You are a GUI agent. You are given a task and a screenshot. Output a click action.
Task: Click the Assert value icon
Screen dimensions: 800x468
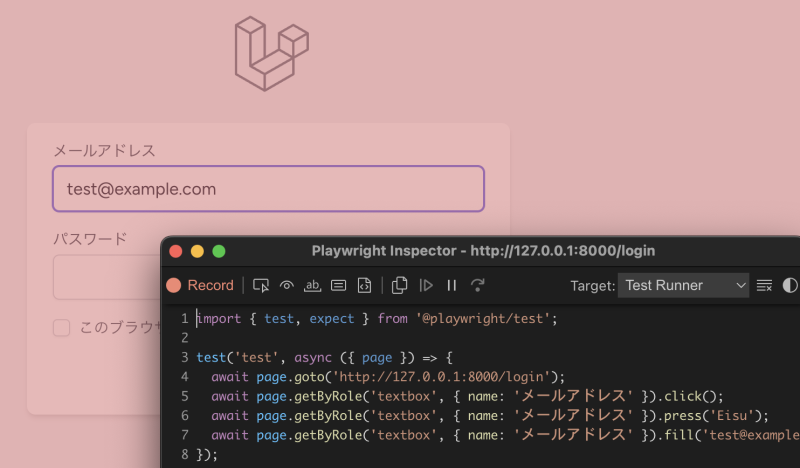[x=339, y=285]
